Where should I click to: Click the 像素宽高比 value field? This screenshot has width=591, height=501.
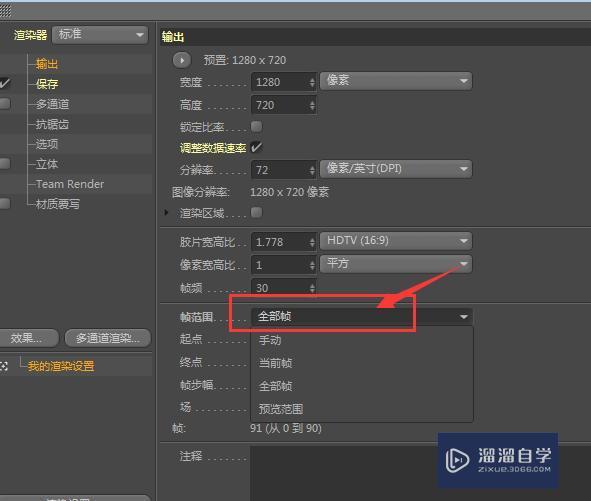[x=280, y=265]
